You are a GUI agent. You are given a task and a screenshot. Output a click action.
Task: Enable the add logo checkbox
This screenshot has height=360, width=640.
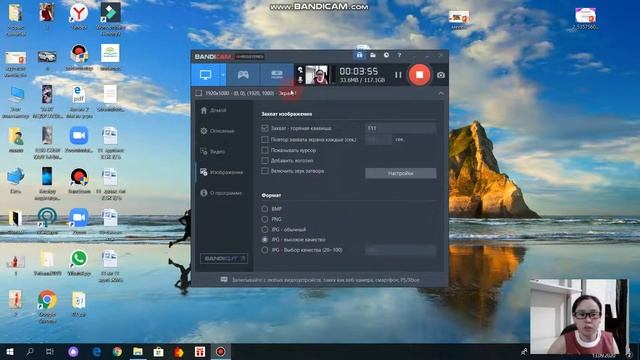[x=265, y=160]
